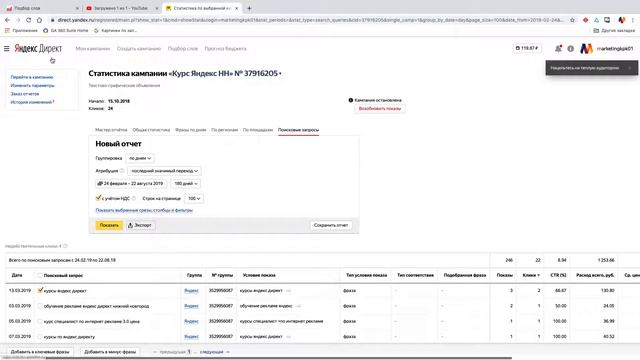
Task: Click the yellow Показать button
Action: 109,225
